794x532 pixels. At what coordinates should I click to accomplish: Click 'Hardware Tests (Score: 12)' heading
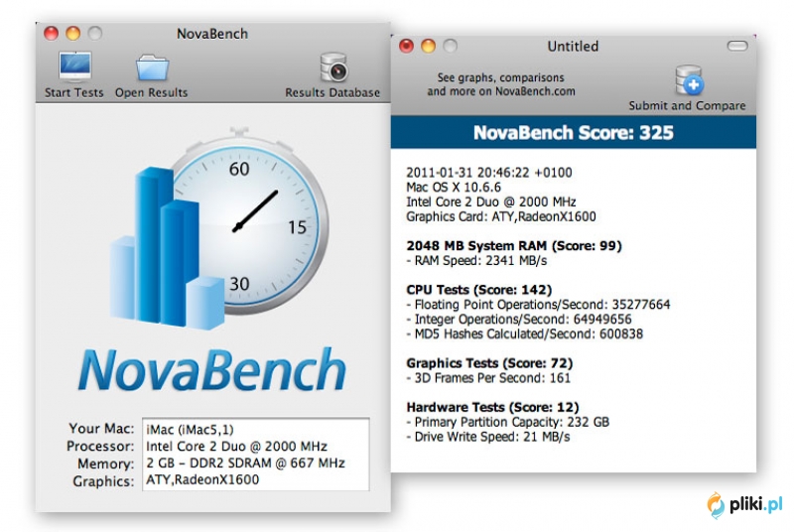(492, 408)
